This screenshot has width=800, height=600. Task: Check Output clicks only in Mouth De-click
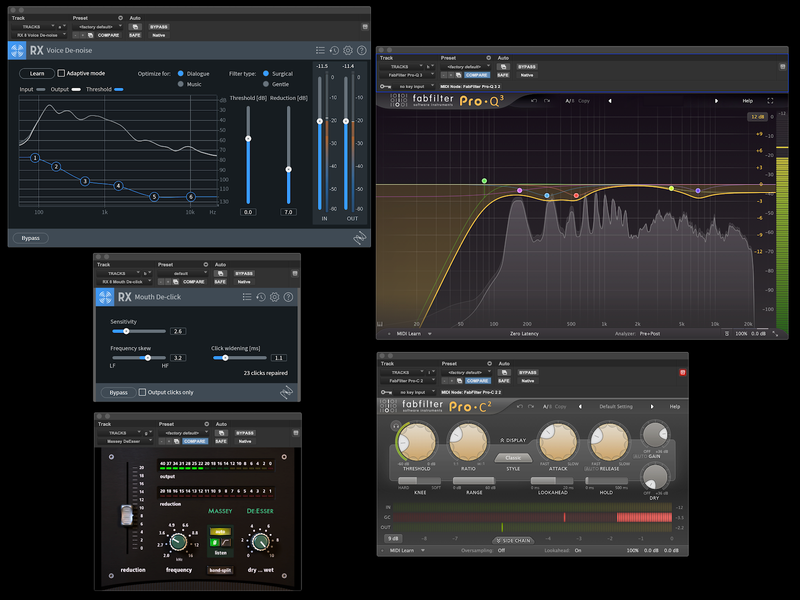coord(142,392)
